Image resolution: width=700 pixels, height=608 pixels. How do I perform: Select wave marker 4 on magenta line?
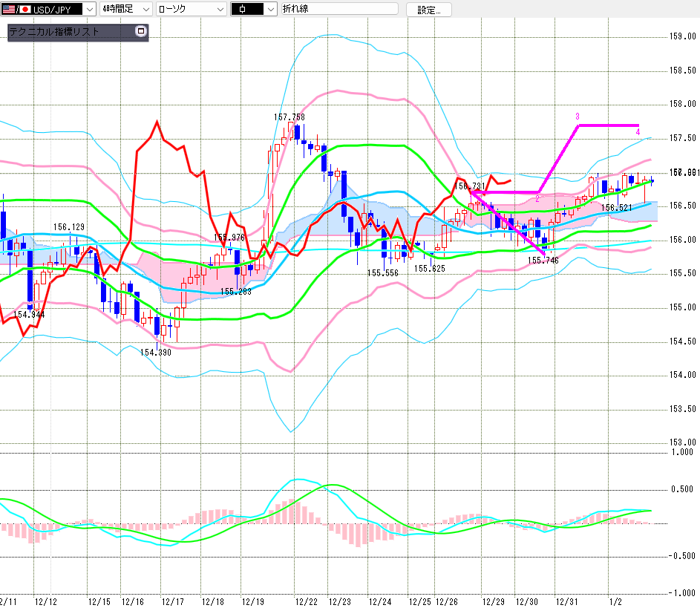coord(638,132)
